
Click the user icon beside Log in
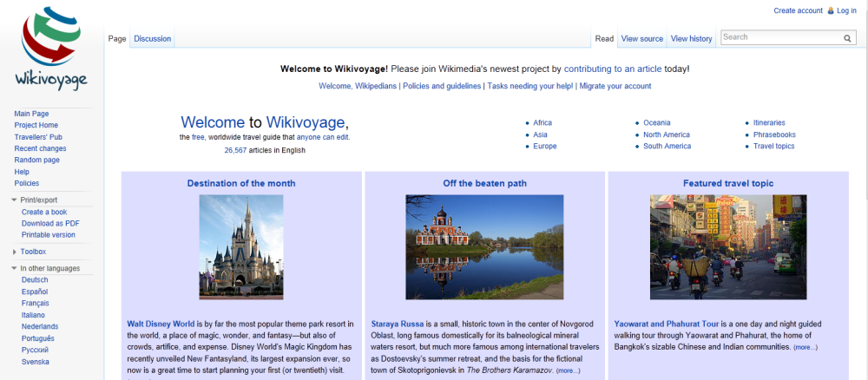click(x=831, y=10)
